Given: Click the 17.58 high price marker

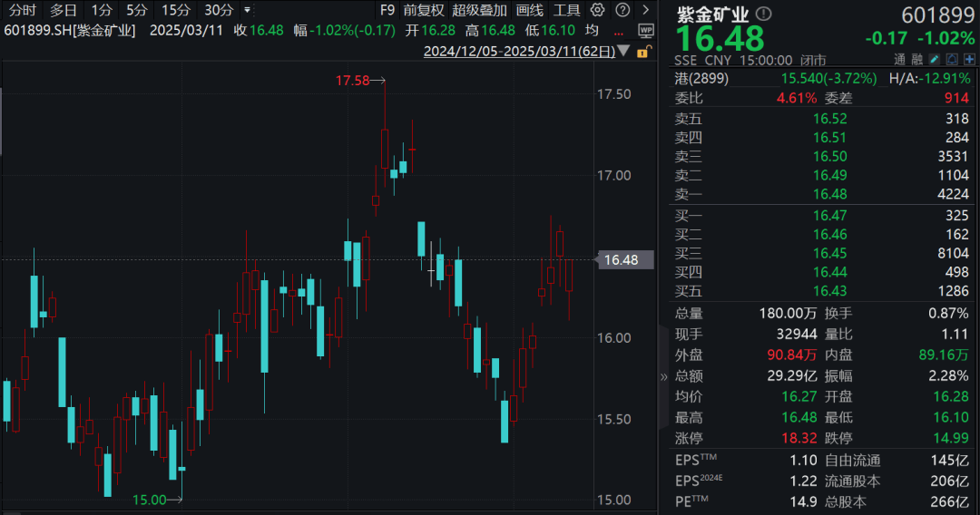Looking at the screenshot, I should pos(352,81).
